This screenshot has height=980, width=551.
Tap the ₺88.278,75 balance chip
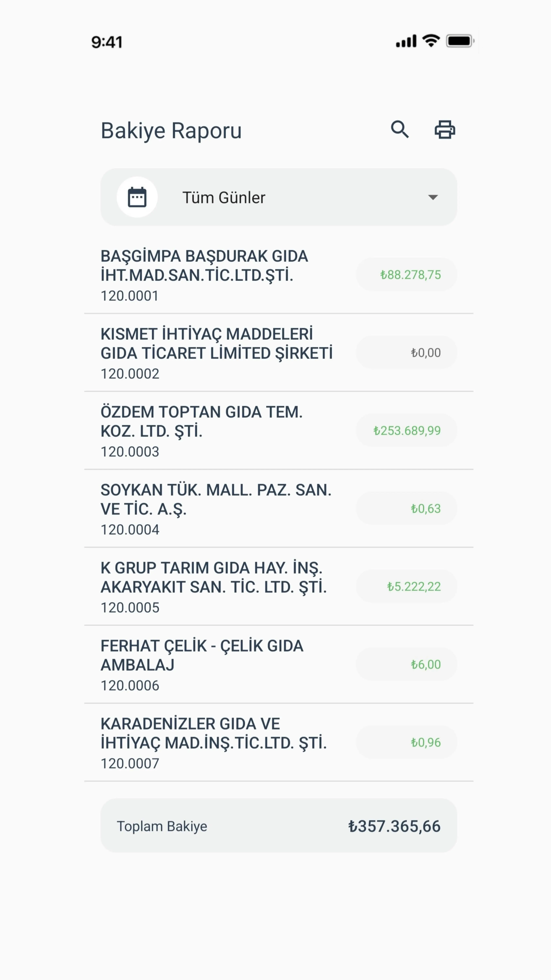[x=406, y=275]
